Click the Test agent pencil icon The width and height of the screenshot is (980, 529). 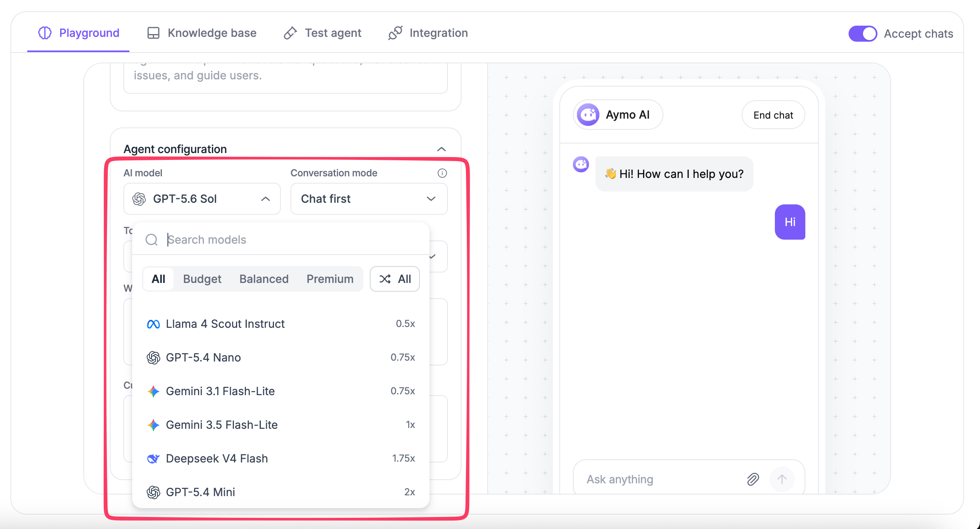[290, 33]
